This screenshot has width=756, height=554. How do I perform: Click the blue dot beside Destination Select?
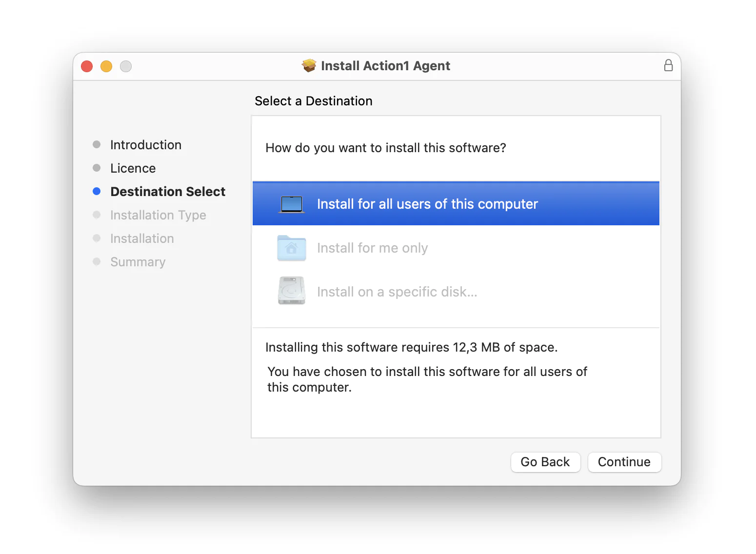pos(97,191)
